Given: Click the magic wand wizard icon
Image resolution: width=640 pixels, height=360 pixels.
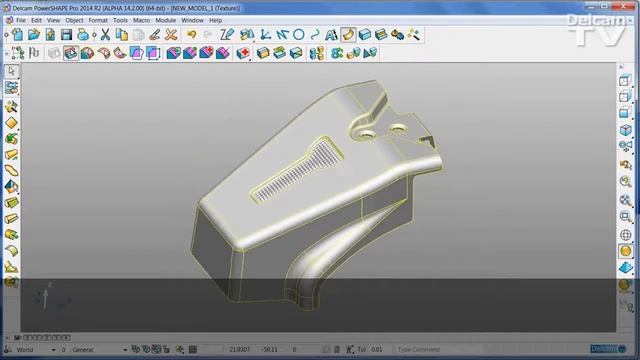Looking at the screenshot, I should [413, 35].
